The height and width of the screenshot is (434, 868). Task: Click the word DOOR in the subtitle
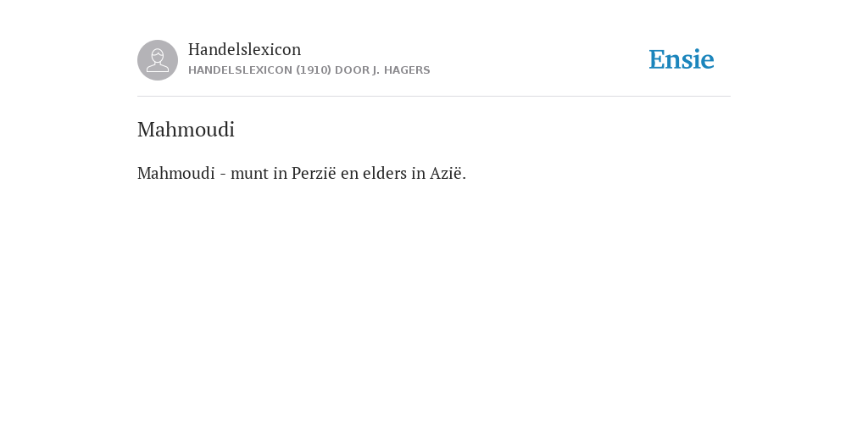coord(352,70)
